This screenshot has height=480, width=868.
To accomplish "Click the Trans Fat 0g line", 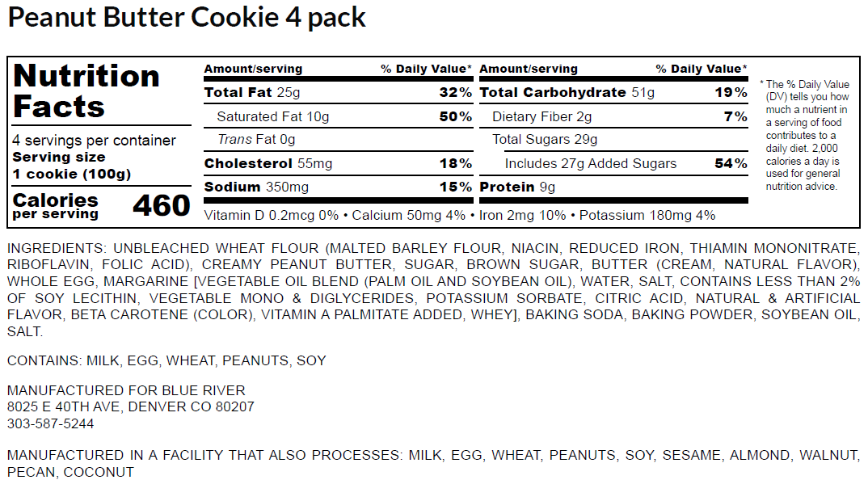I will coord(257,141).
